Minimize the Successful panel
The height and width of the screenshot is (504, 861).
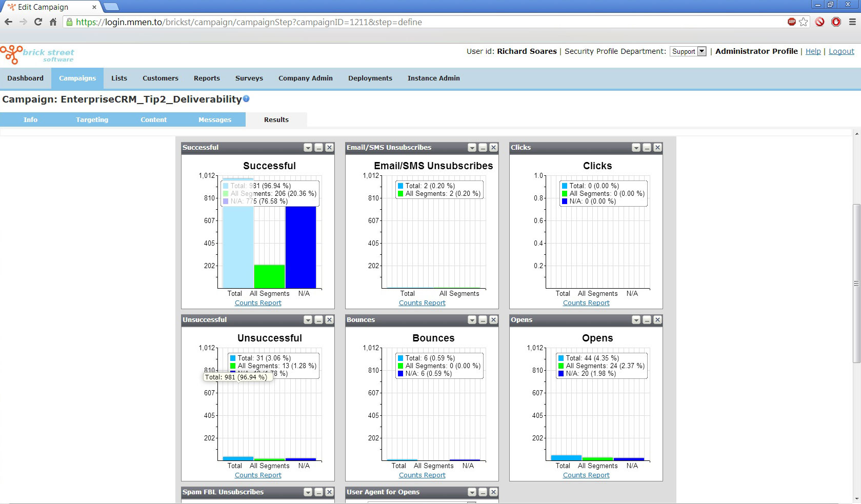[x=318, y=148]
